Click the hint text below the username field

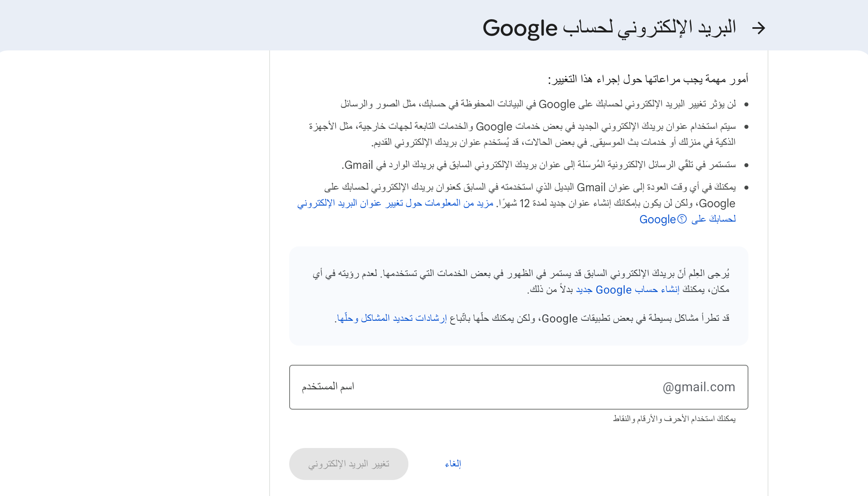pyautogui.click(x=674, y=419)
